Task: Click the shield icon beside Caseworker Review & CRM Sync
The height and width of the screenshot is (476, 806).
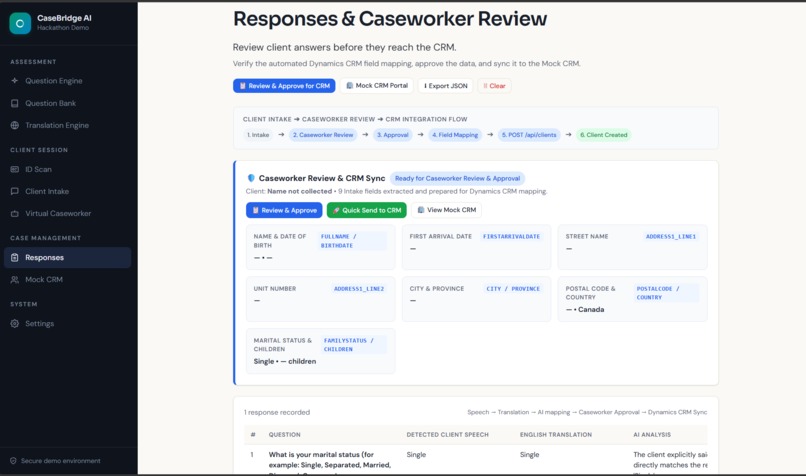Action: (251, 178)
